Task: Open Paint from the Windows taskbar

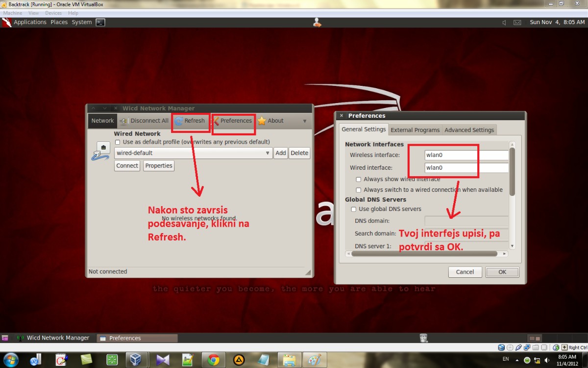Action: 315,360
